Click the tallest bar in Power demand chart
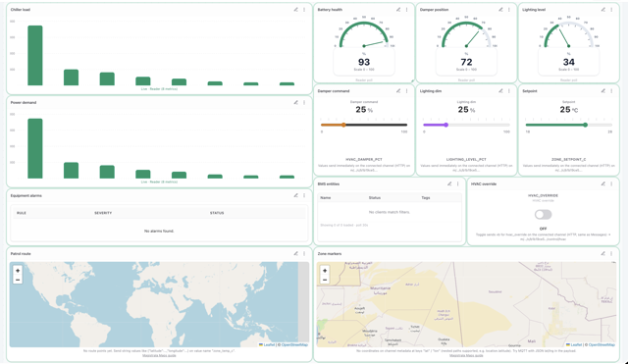Screen dimensions: 628x364 35,148
